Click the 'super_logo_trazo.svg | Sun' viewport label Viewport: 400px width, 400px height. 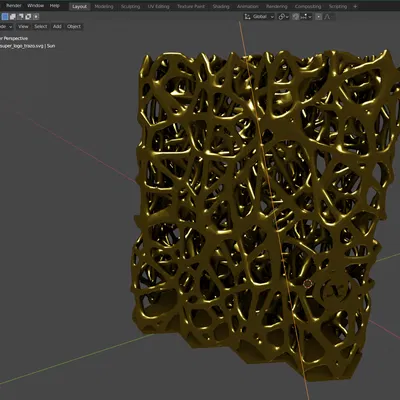pos(27,46)
